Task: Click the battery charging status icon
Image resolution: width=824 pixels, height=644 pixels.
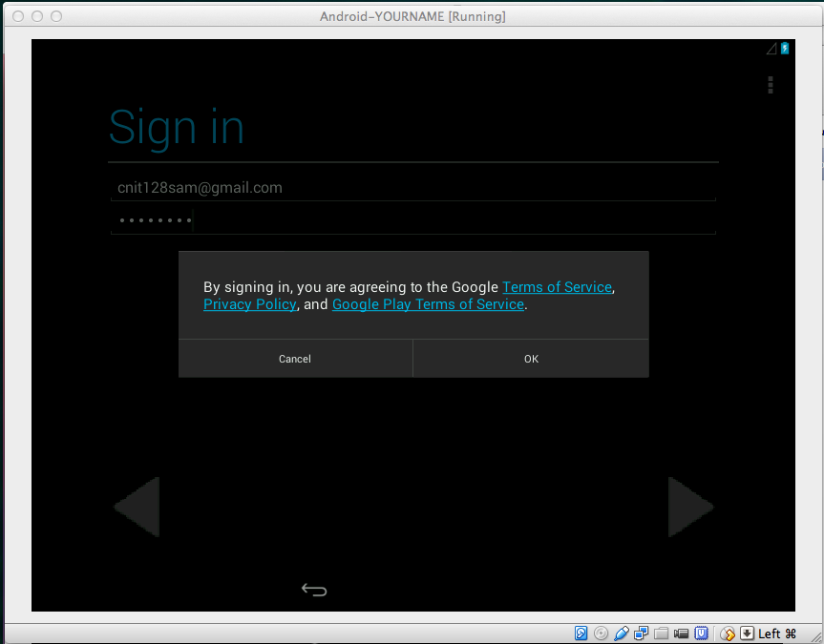Action: pos(785,49)
